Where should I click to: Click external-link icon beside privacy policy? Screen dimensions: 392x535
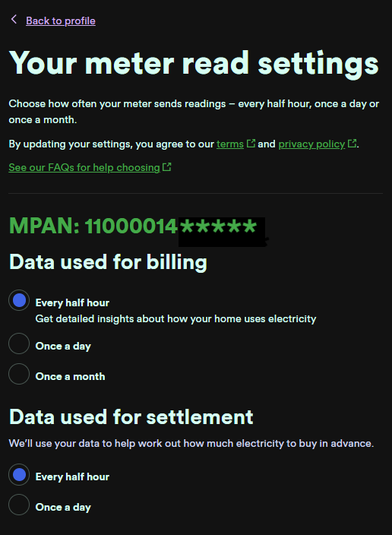coord(352,144)
